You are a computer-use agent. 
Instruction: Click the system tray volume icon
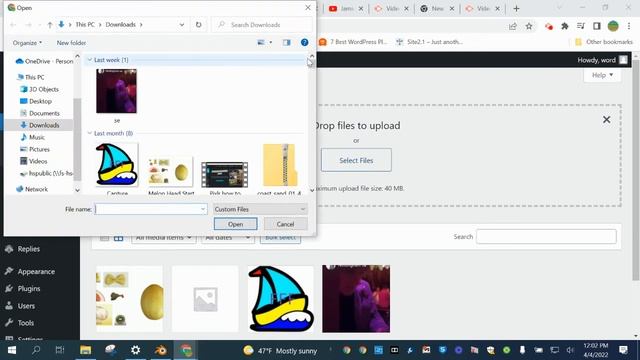point(570,350)
